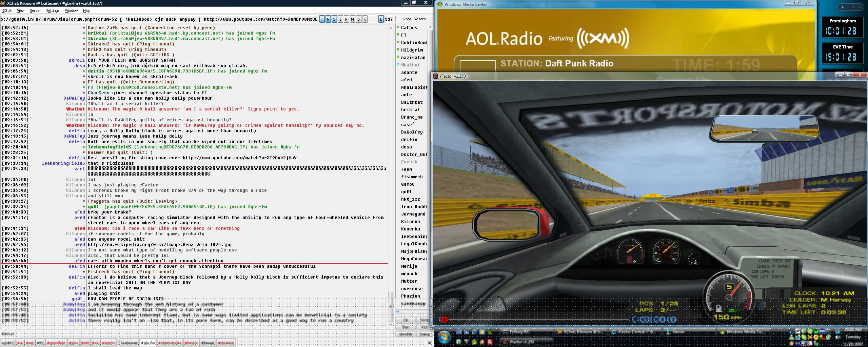The image size is (868, 347).
Task: Select user delfin in the user list
Action: click(409, 139)
